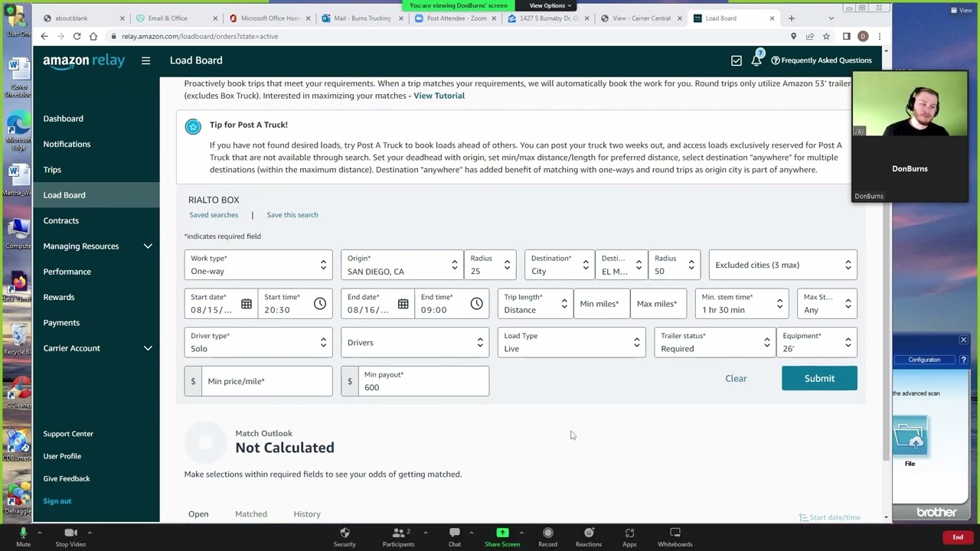Viewport: 980px width, 551px height.
Task: Click the star tip icon for Post A Truck
Action: pos(193,126)
